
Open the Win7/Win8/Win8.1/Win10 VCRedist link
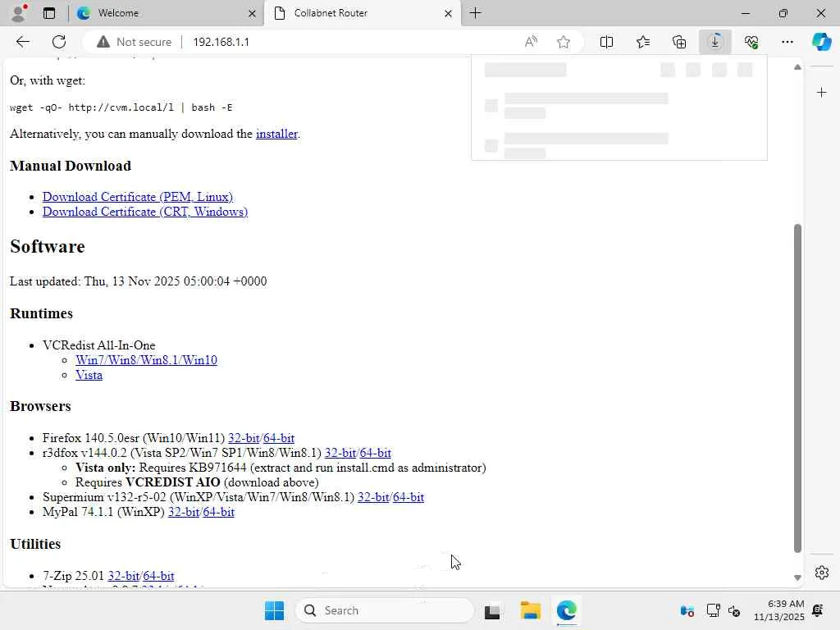coord(146,360)
